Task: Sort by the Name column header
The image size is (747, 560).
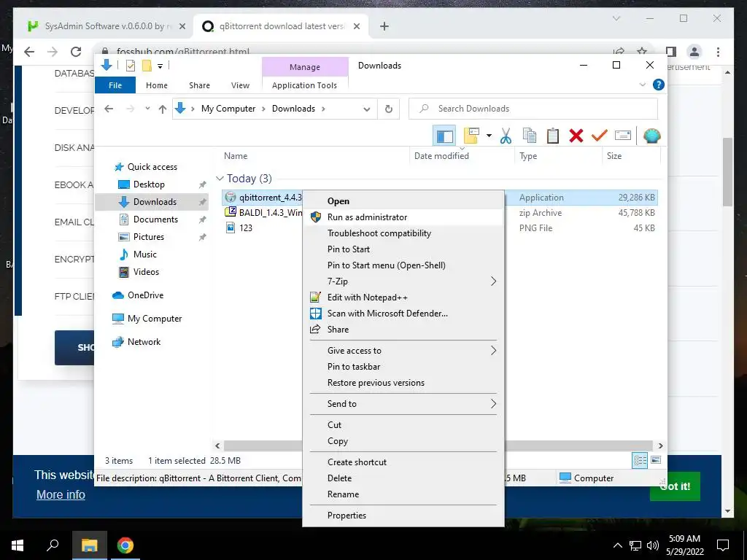Action: coord(314,156)
